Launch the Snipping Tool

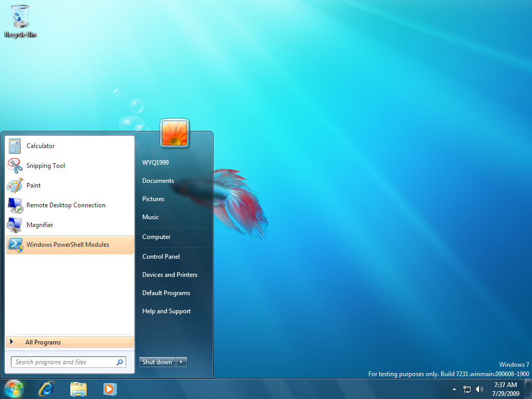pos(46,166)
